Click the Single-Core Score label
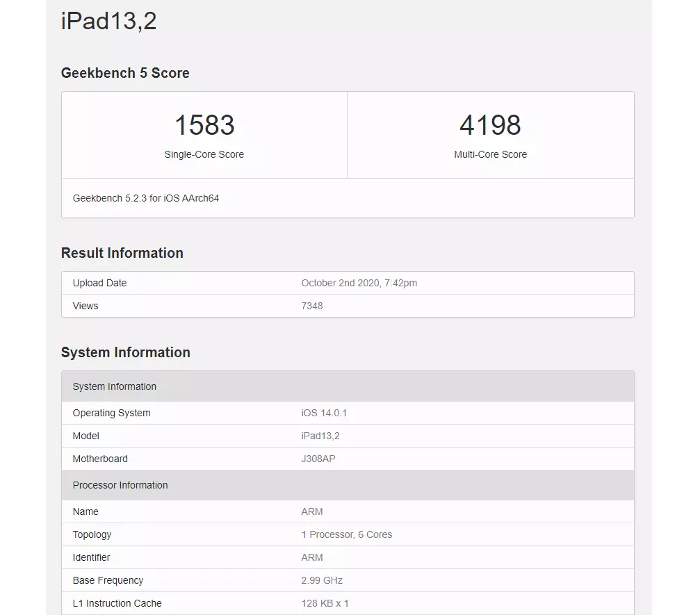The width and height of the screenshot is (700, 615). [x=204, y=154]
